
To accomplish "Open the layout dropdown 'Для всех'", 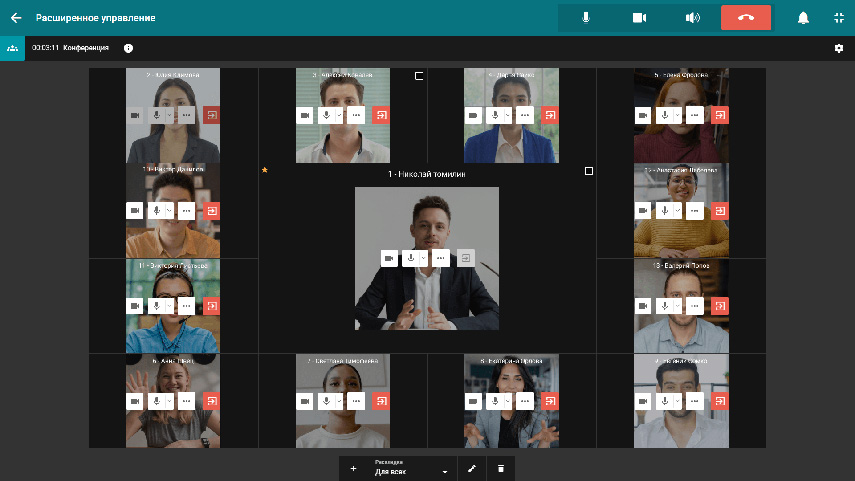I will [411, 468].
